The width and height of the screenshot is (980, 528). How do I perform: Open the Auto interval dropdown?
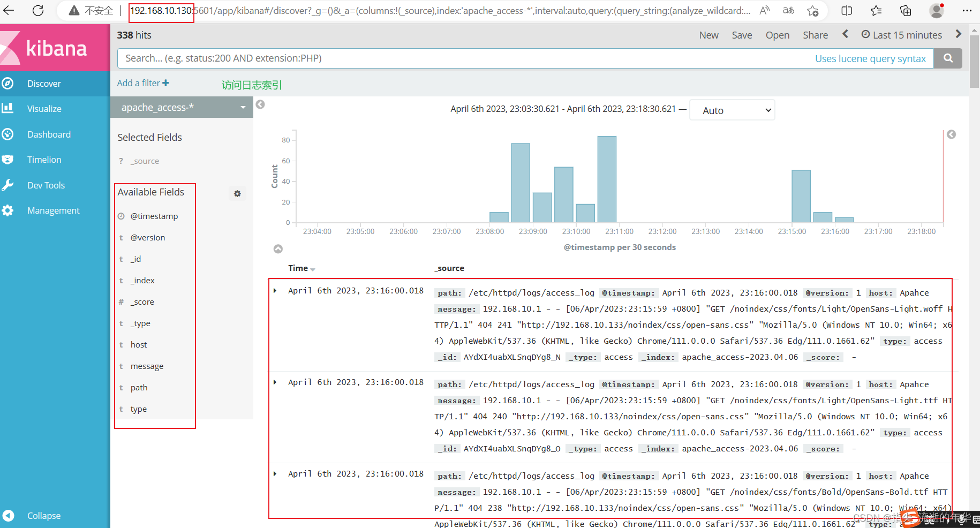tap(732, 110)
